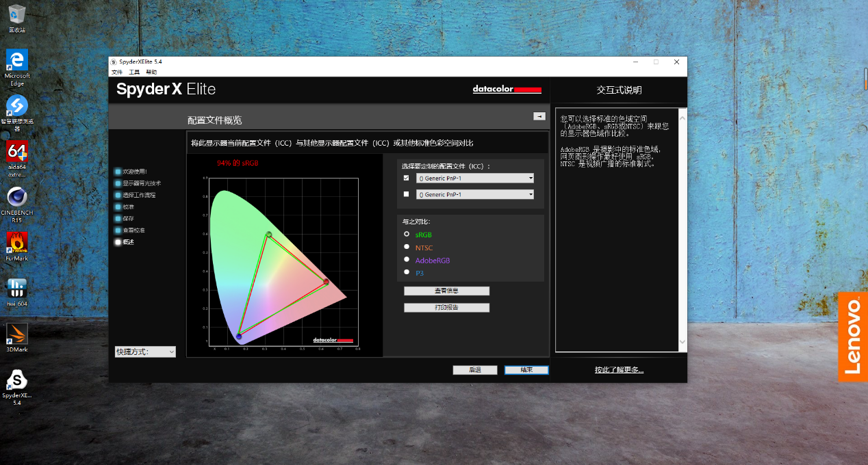Open the 文件 menu
The width and height of the screenshot is (868, 465).
pos(117,72)
